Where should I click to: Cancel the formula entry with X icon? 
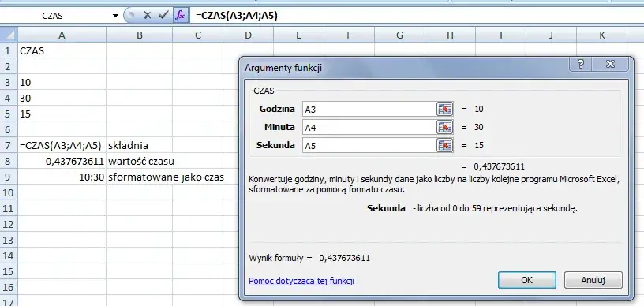click(x=148, y=16)
